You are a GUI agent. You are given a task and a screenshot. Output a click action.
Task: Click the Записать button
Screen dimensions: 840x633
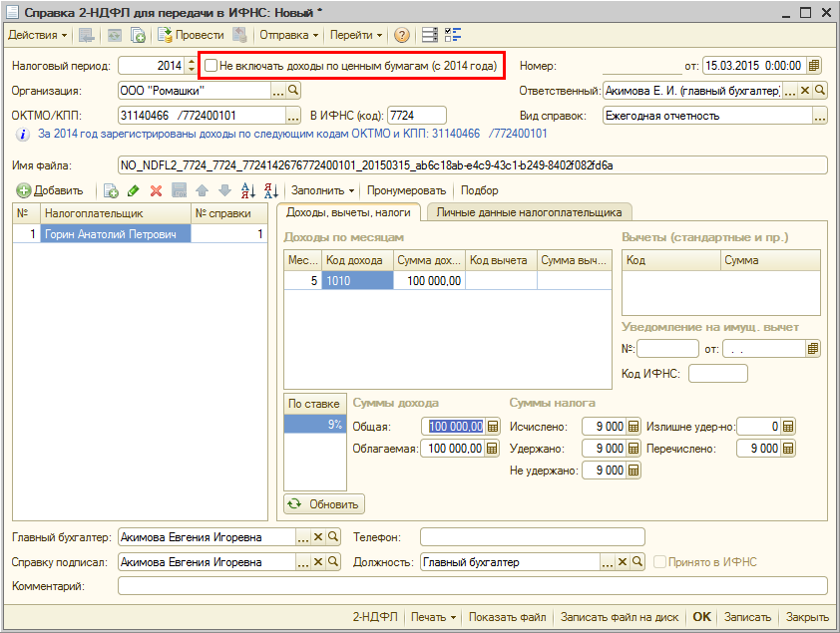[x=747, y=617]
